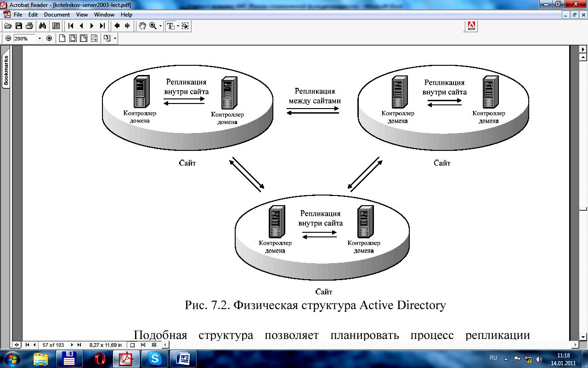The width and height of the screenshot is (588, 368).
Task: Open Windows Explorer from taskbar
Action: pos(41,359)
